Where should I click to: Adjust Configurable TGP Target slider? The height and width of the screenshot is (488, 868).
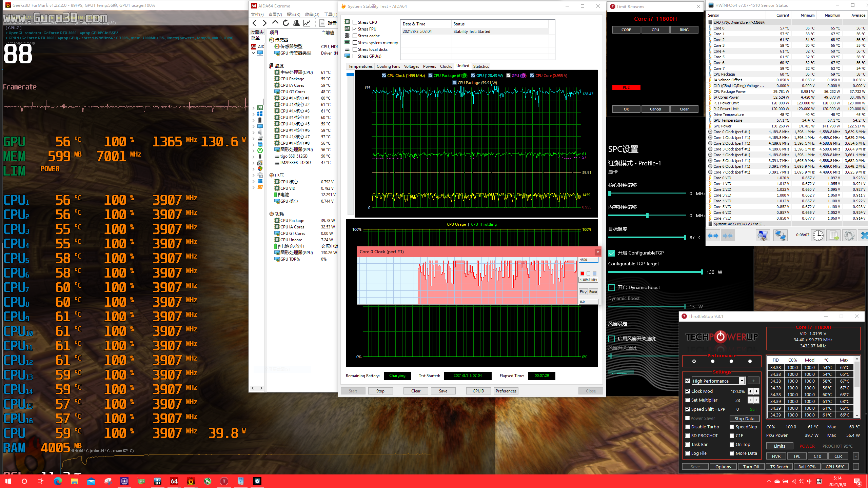click(x=702, y=272)
